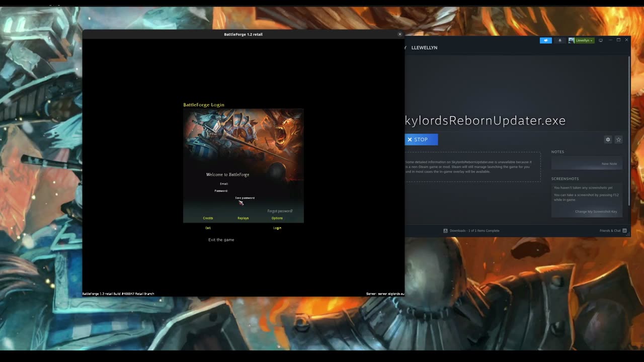Viewport: 644px width, 362px height.
Task: Click the Llewellyn avatar picture in Steam
Action: (572, 40)
